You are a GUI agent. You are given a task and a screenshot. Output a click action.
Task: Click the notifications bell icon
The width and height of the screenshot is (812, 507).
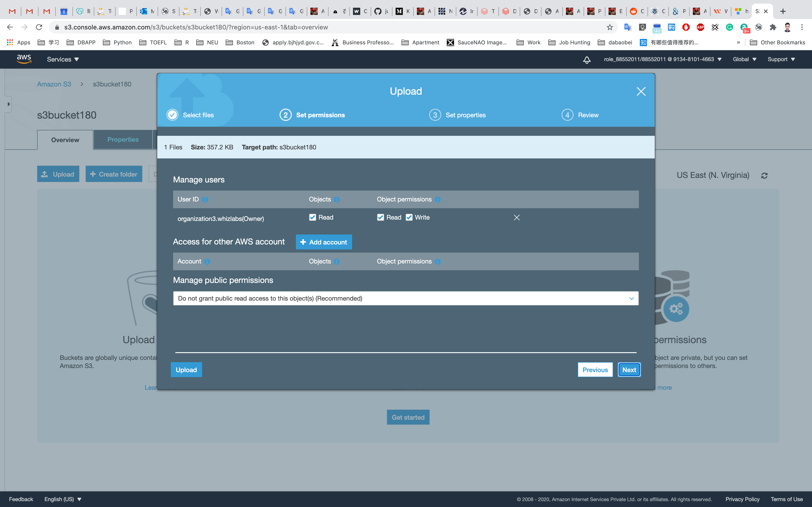click(587, 60)
